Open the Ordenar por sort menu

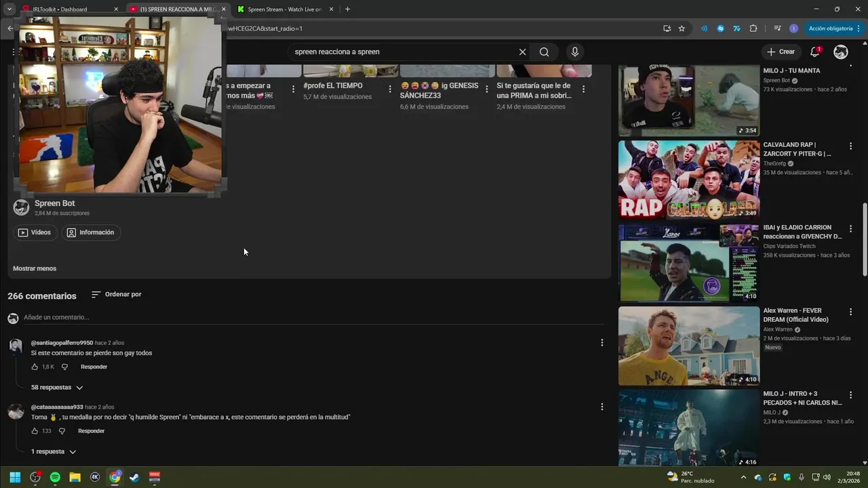pyautogui.click(x=117, y=295)
